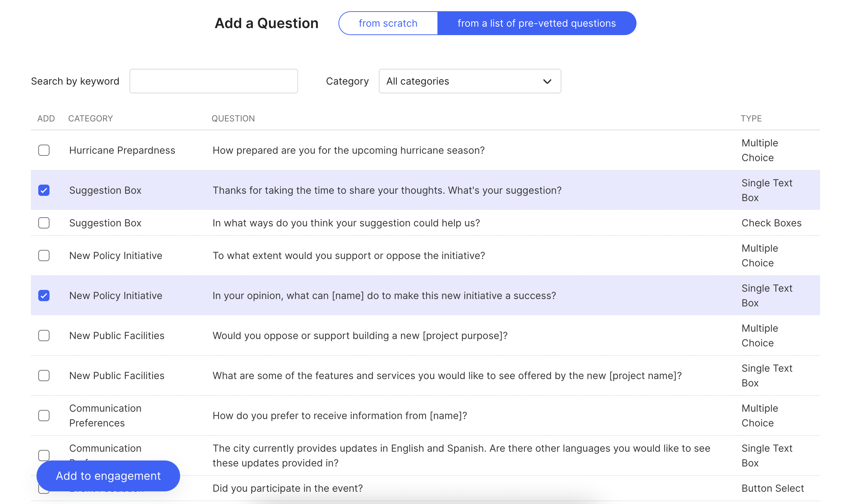Check the Hurricane Prepardness question checkbox

44,150
